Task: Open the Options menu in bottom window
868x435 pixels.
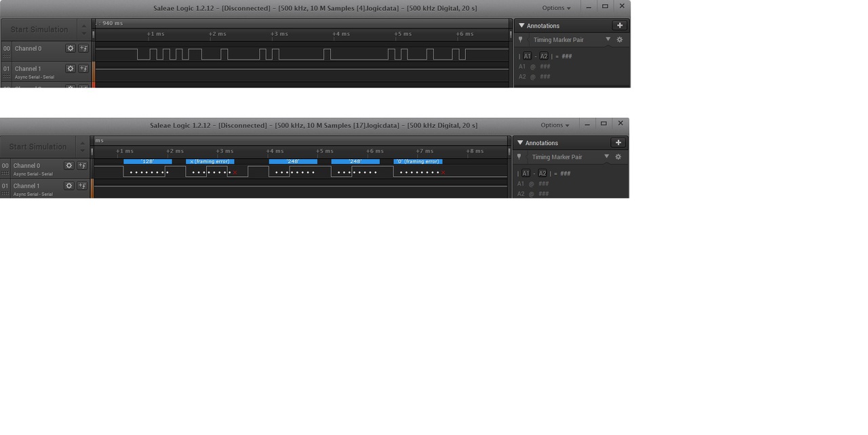Action: (555, 125)
